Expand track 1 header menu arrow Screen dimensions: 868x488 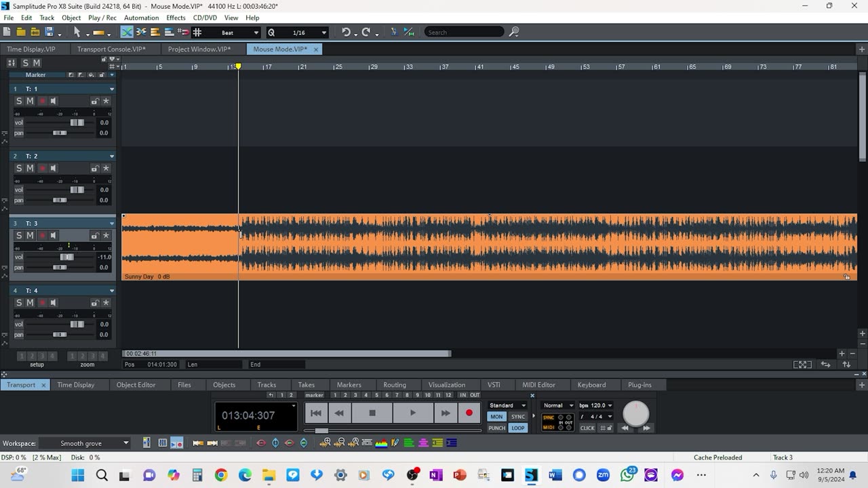pyautogui.click(x=112, y=89)
